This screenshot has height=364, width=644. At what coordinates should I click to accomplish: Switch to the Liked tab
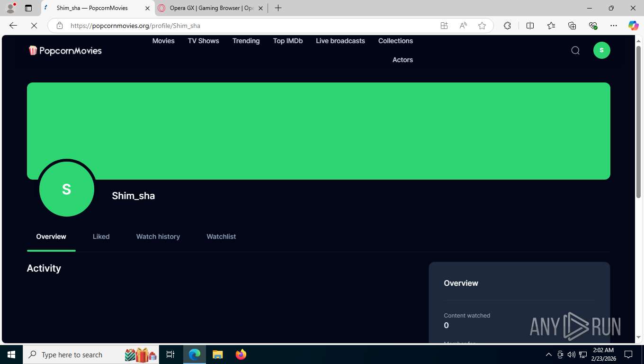pyautogui.click(x=101, y=237)
